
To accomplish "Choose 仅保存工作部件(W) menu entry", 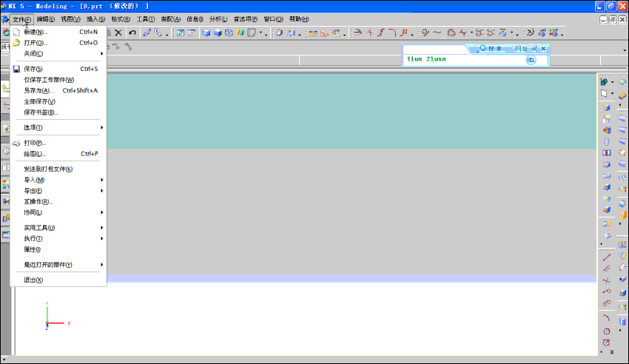I will (x=58, y=79).
